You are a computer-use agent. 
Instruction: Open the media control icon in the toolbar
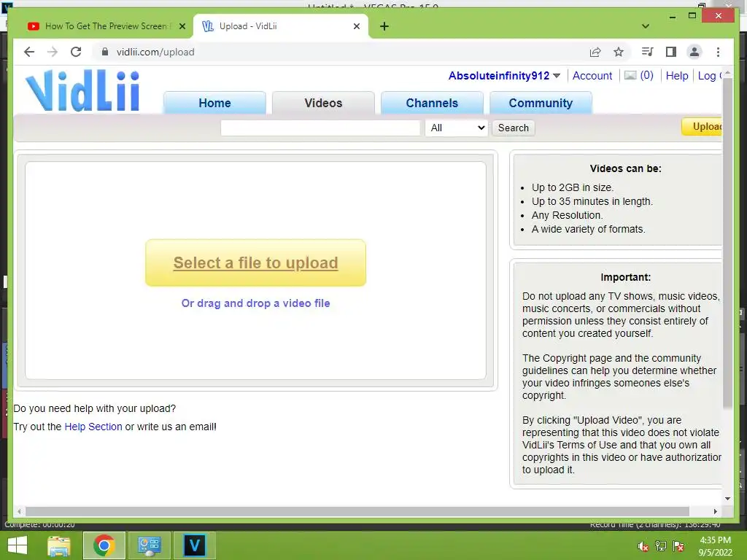tap(648, 52)
